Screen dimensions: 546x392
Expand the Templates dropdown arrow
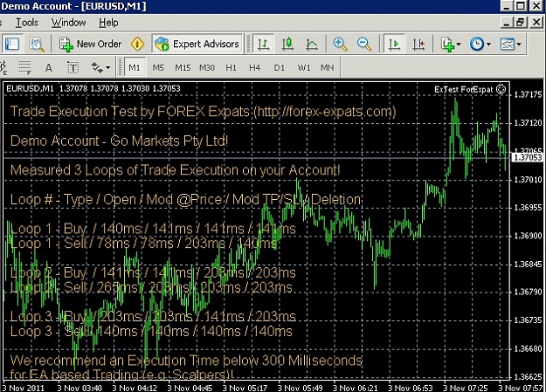pyautogui.click(x=519, y=45)
